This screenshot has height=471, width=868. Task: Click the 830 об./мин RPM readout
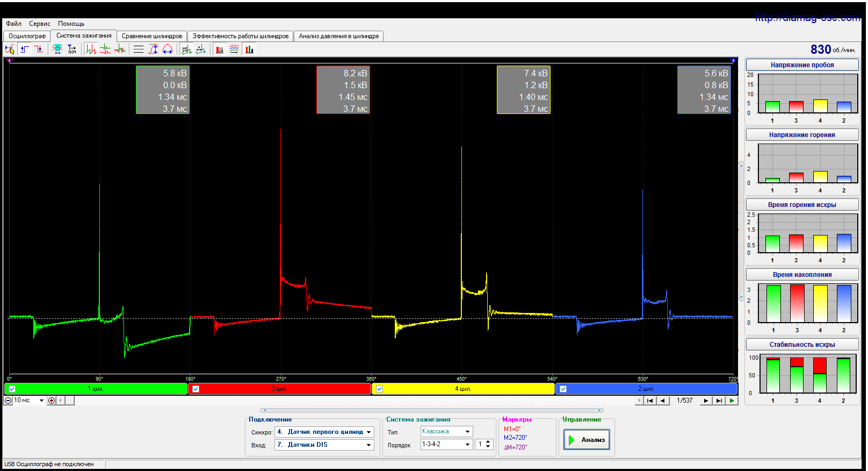[x=833, y=49]
